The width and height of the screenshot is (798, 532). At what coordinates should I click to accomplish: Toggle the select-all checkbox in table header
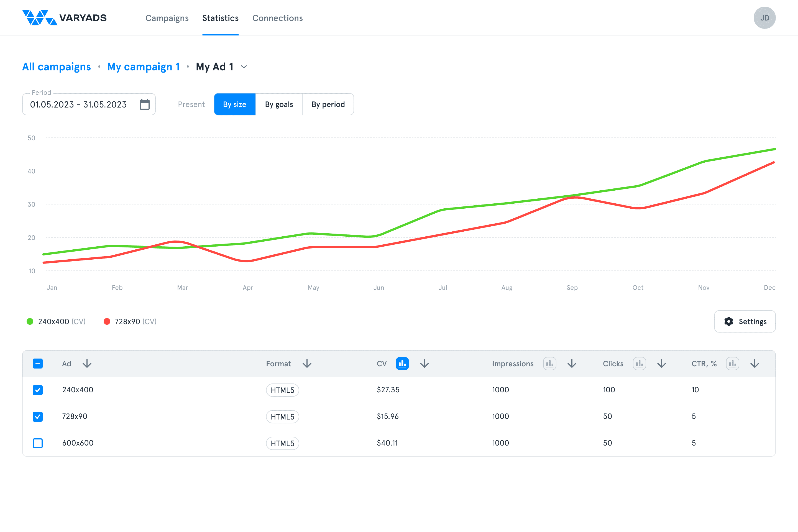38,364
